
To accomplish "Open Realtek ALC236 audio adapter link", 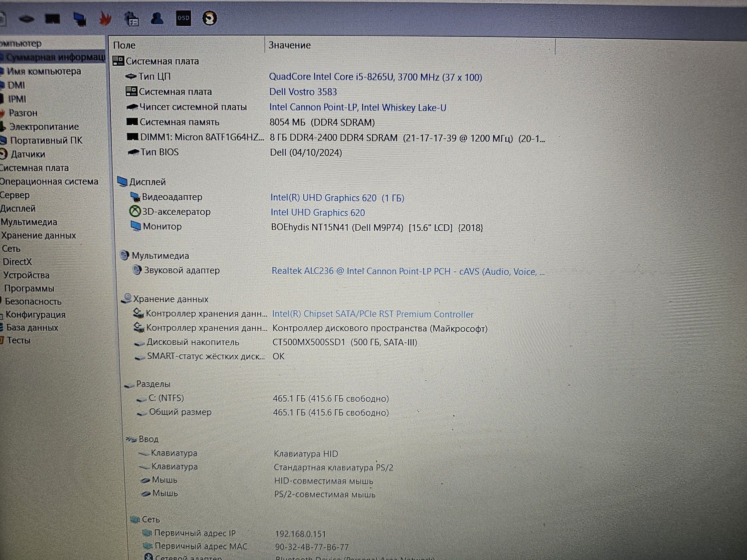I will pos(408,271).
